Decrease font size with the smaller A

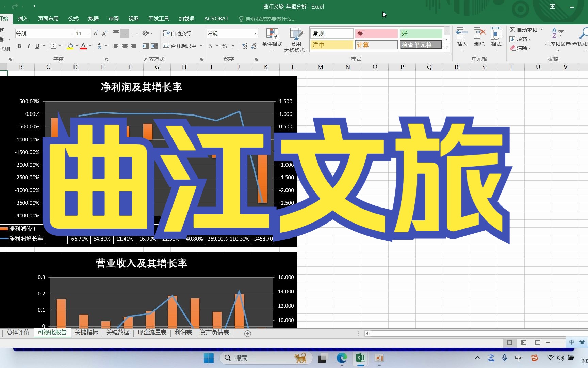[104, 33]
